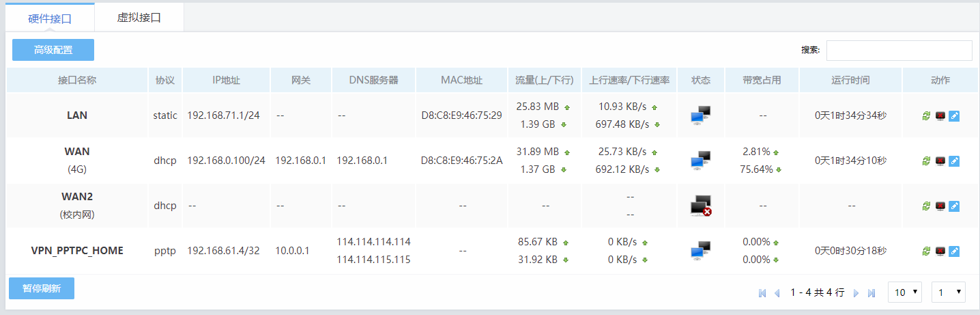Screen dimensions: 980x315
Task: Click the WAN2 disconnected status icon
Action: tap(701, 206)
